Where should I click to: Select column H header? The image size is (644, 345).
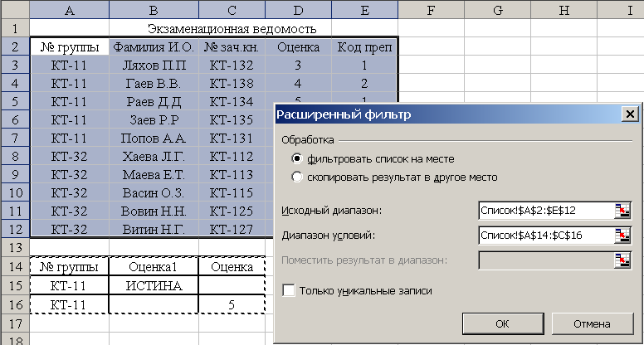click(x=563, y=10)
